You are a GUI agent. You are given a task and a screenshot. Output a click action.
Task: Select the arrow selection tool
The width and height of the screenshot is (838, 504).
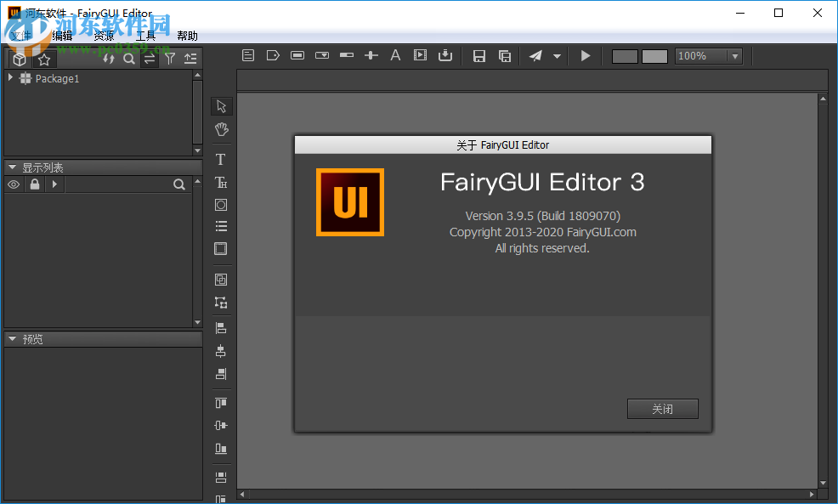coord(221,105)
